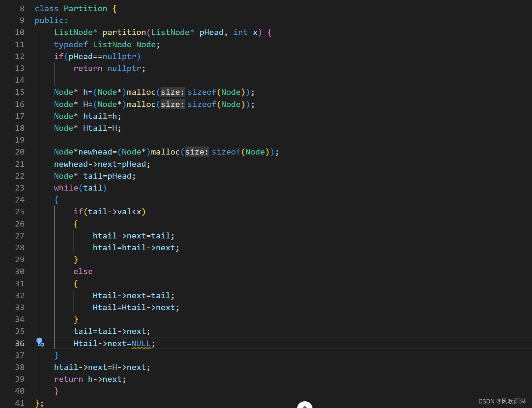The width and height of the screenshot is (532, 408).
Task: Click the closing brace on line 40
Action: tap(56, 391)
